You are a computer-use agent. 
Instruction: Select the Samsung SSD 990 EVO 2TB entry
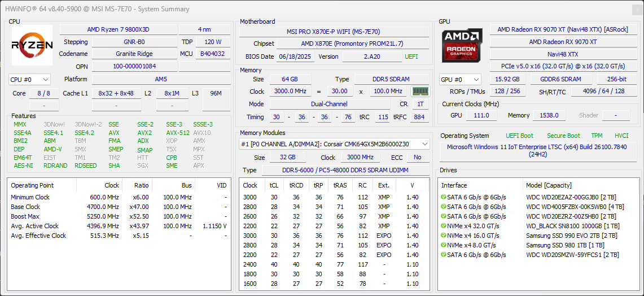pos(572,236)
